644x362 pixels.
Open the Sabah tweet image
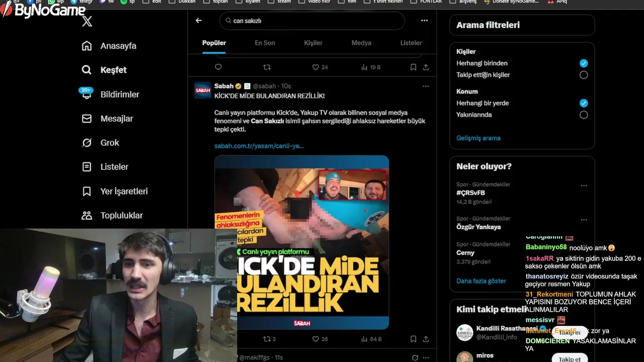tap(301, 242)
